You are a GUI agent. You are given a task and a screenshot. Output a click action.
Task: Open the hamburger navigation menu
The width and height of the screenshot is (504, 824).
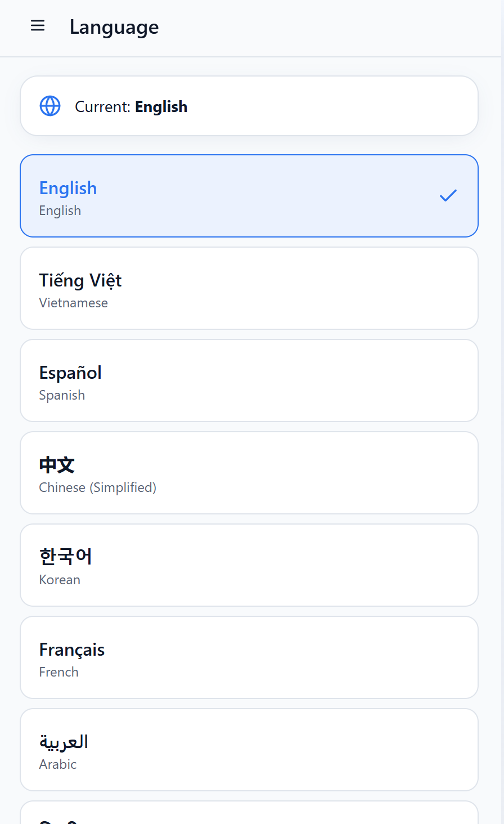[38, 26]
